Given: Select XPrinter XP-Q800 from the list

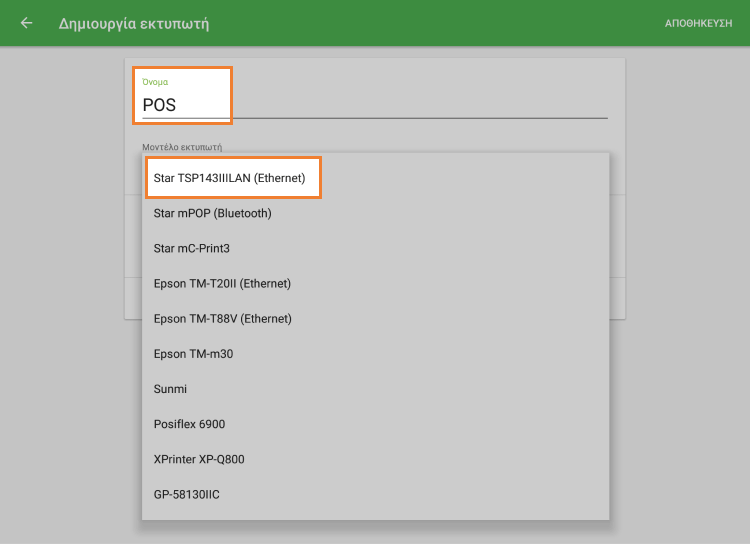Looking at the screenshot, I should [x=199, y=459].
